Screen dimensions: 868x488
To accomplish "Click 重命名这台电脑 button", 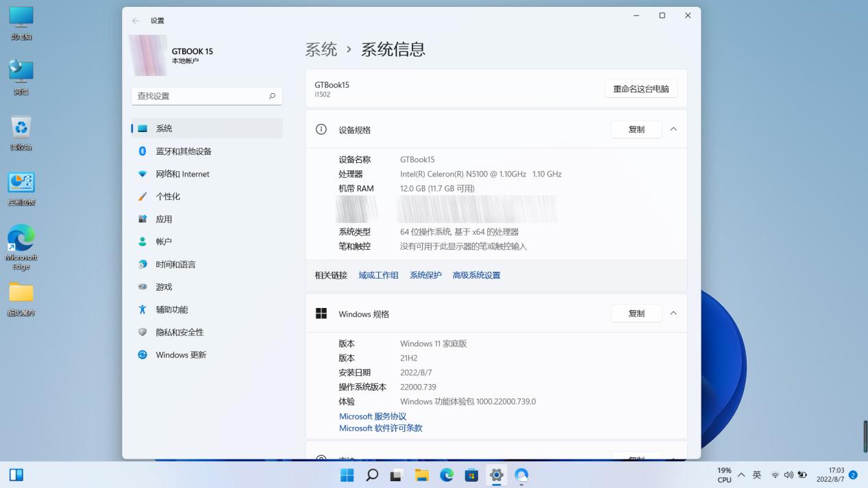I will pyautogui.click(x=640, y=88).
